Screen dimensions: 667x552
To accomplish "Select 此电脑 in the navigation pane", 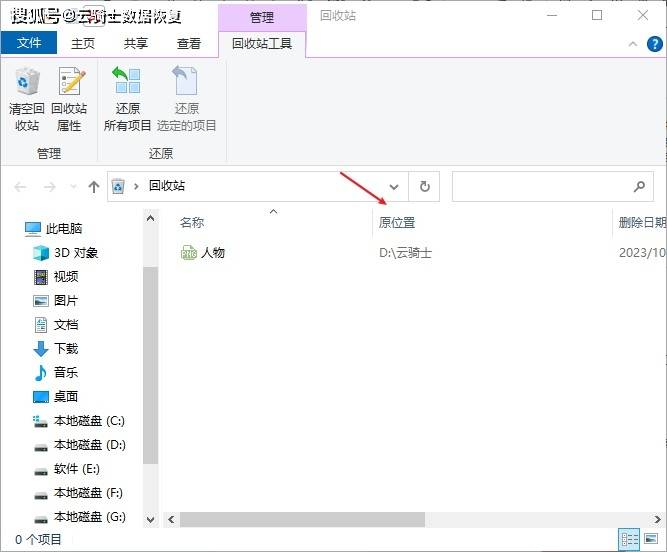I will [54, 229].
